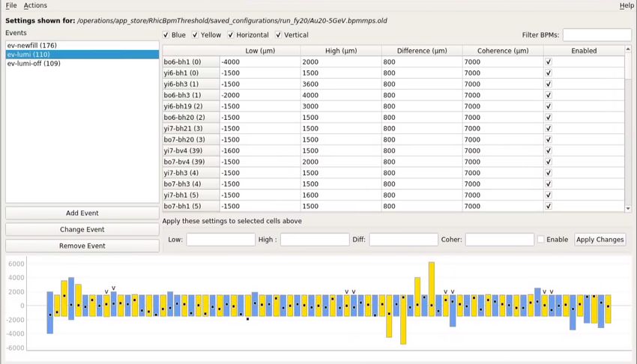
Task: Uncheck Enabled for yi6-bh3 (1)
Action: click(549, 84)
